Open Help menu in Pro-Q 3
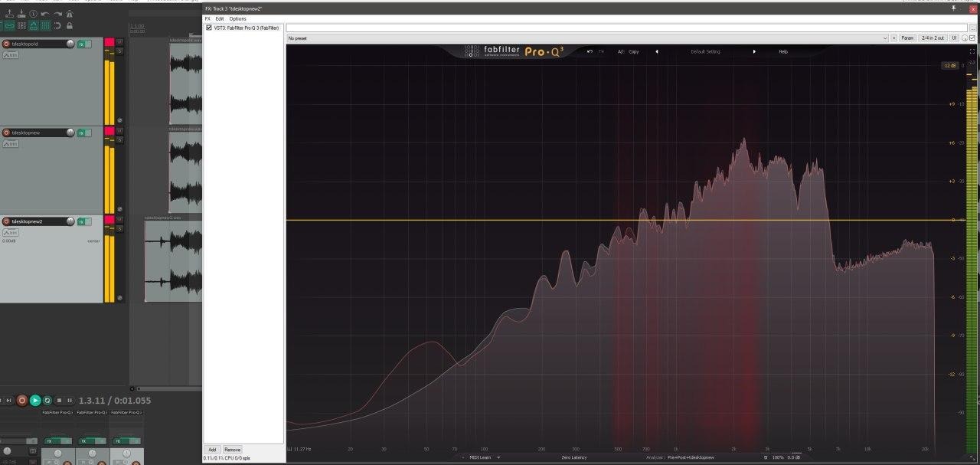This screenshot has height=465, width=980. [783, 51]
